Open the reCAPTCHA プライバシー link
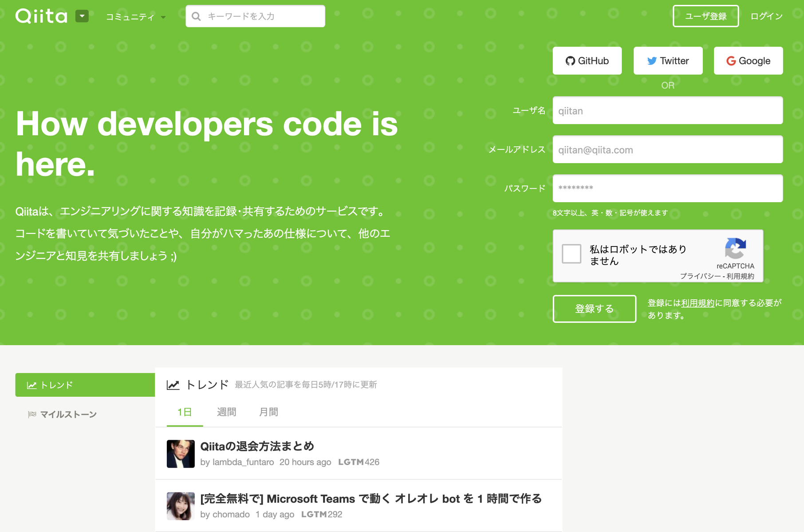This screenshot has height=532, width=804. pyautogui.click(x=700, y=276)
